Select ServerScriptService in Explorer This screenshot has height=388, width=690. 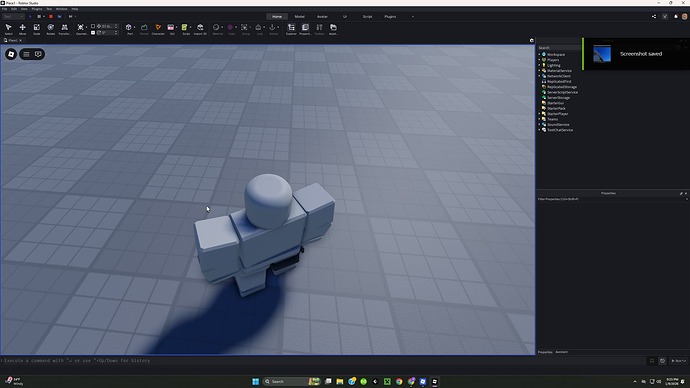pyautogui.click(x=562, y=92)
